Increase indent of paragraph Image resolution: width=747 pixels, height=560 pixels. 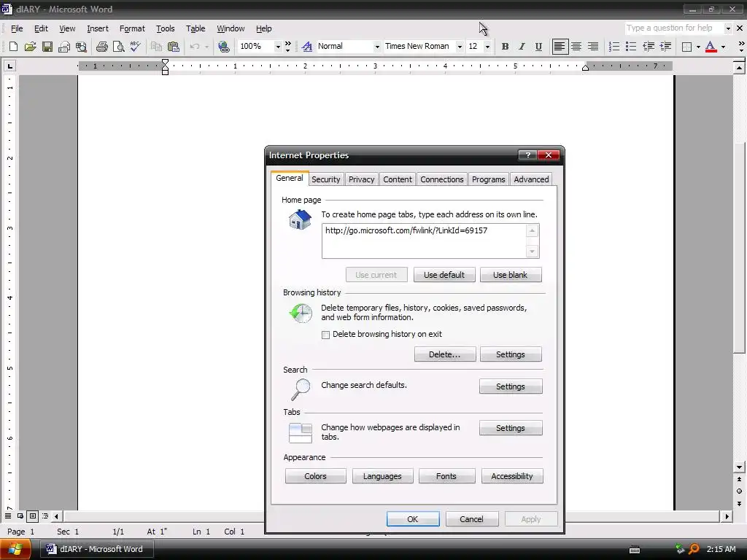665,46
